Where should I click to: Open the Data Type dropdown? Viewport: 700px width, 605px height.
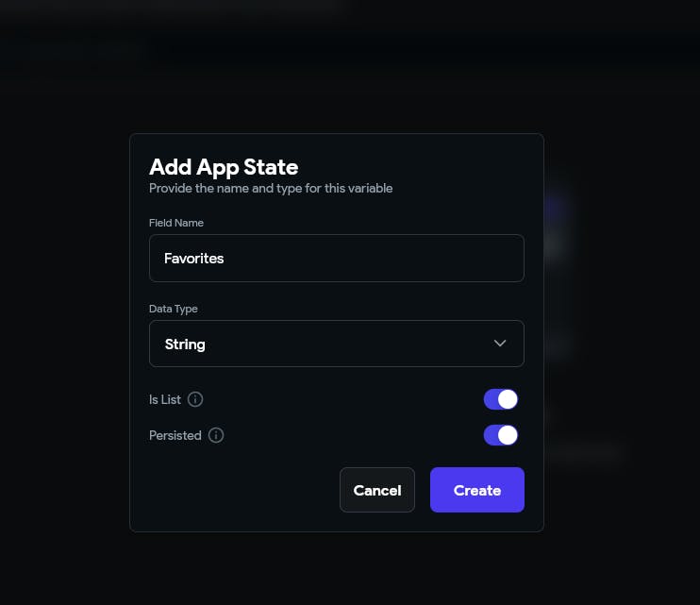pos(336,344)
